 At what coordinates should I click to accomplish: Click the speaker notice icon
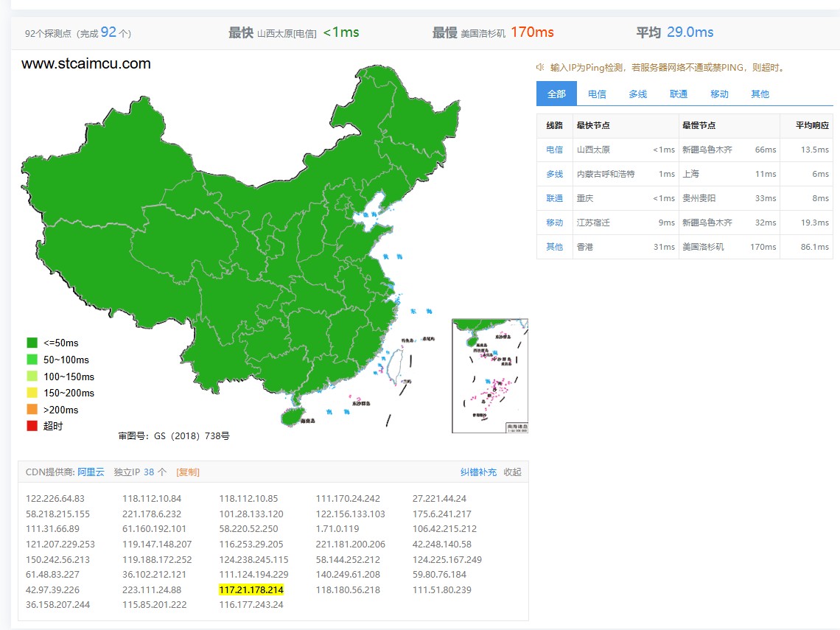tap(540, 67)
